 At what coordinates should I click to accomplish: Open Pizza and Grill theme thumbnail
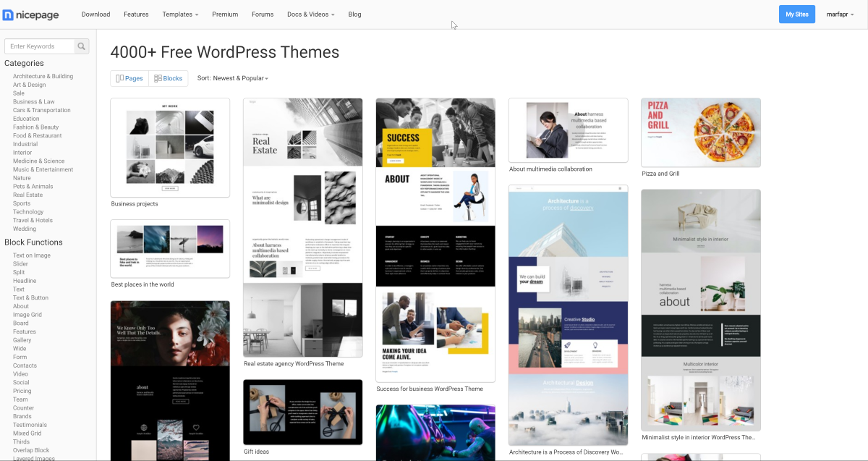701,132
